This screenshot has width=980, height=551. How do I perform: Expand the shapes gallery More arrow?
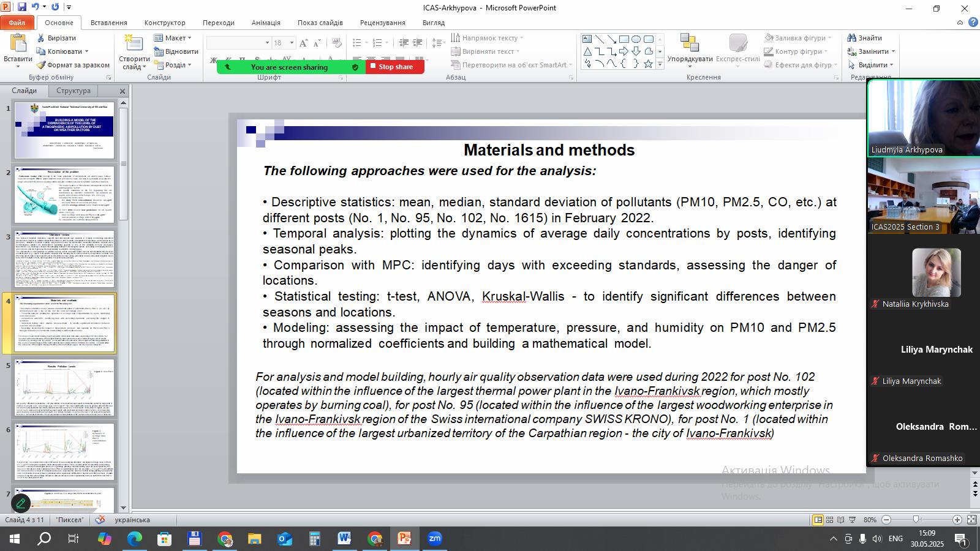[x=660, y=64]
